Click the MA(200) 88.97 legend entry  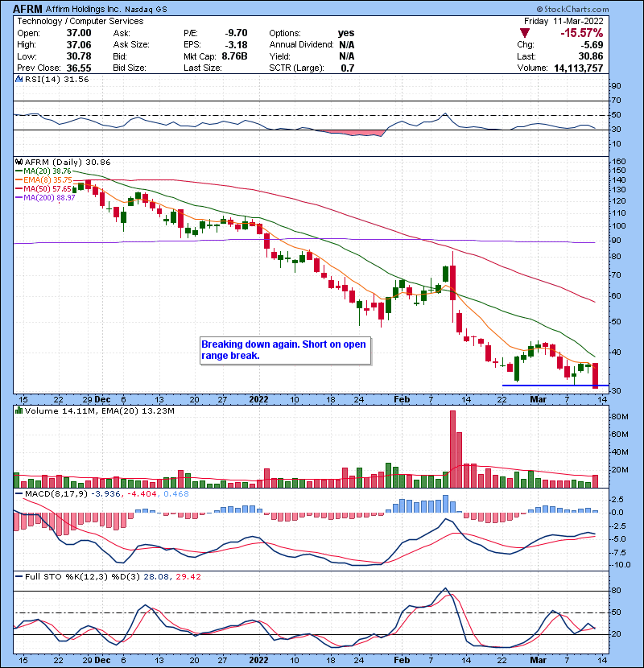[45, 198]
